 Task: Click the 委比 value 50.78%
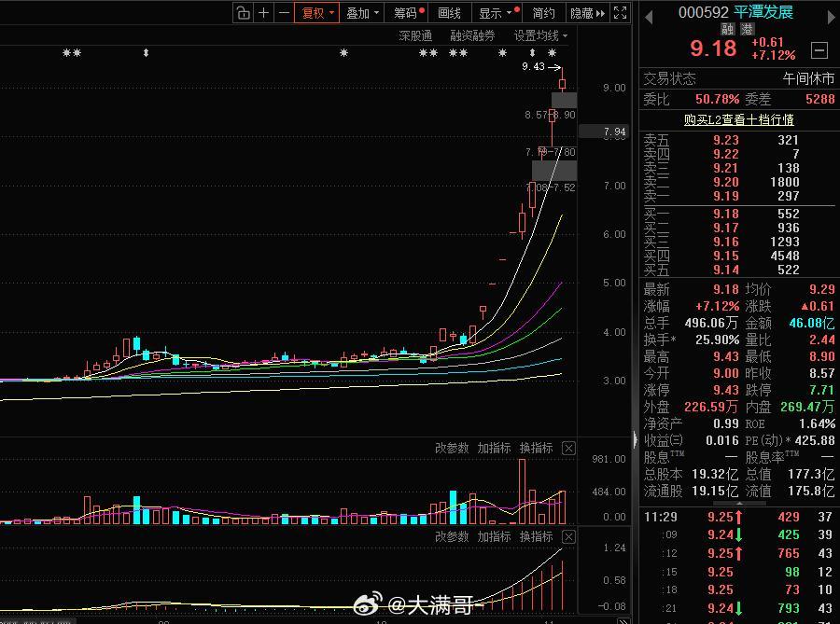[717, 99]
